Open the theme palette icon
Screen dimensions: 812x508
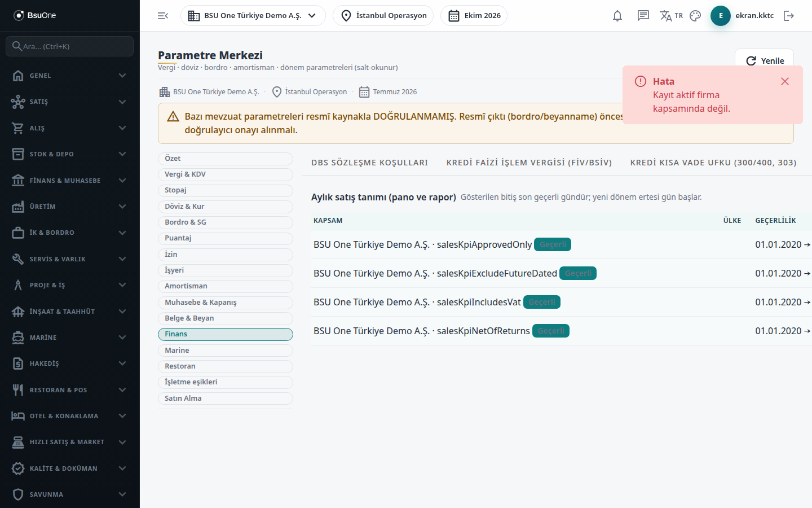tap(695, 16)
